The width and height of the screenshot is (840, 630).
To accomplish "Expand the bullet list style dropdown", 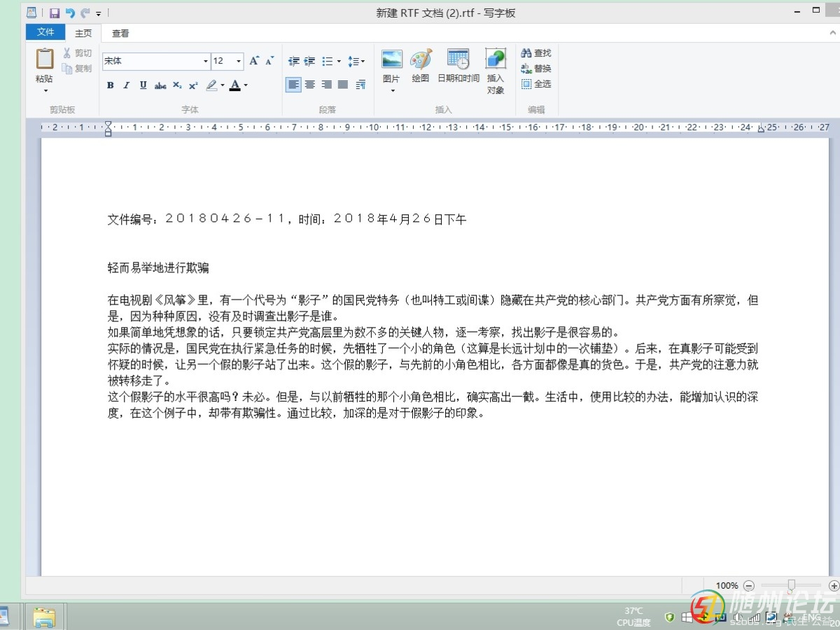I will coord(339,62).
